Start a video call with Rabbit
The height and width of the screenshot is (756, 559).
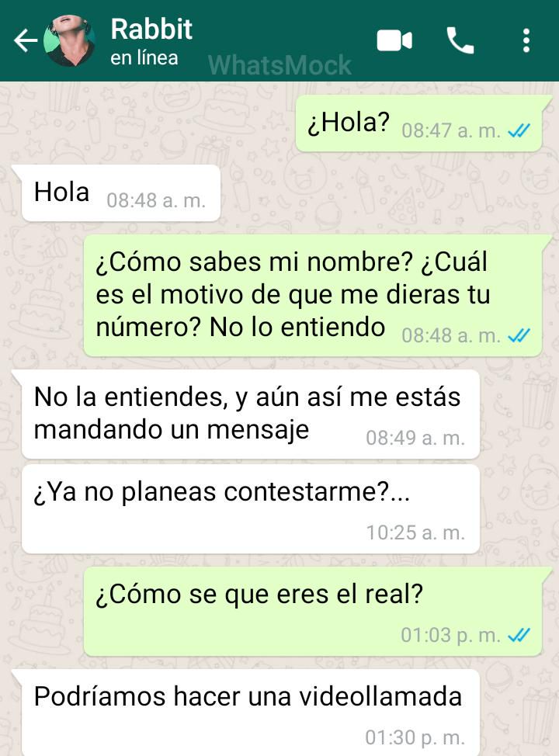pos(394,40)
